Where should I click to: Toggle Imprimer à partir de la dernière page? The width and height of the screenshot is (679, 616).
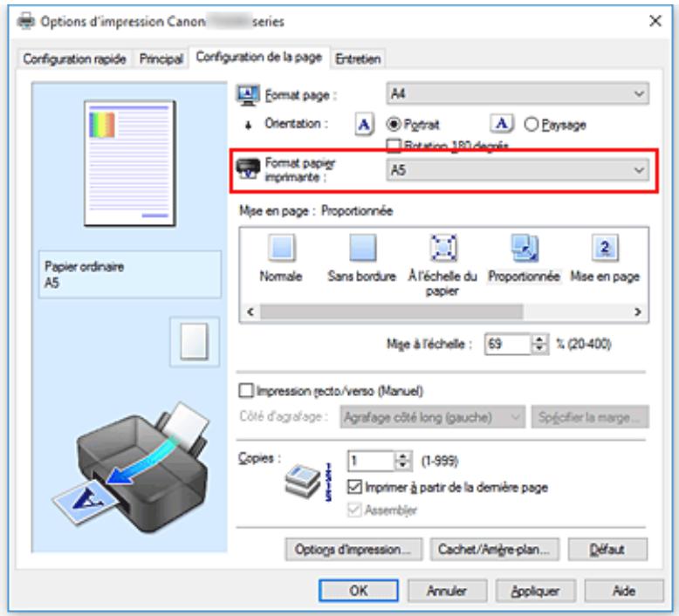pos(354,487)
